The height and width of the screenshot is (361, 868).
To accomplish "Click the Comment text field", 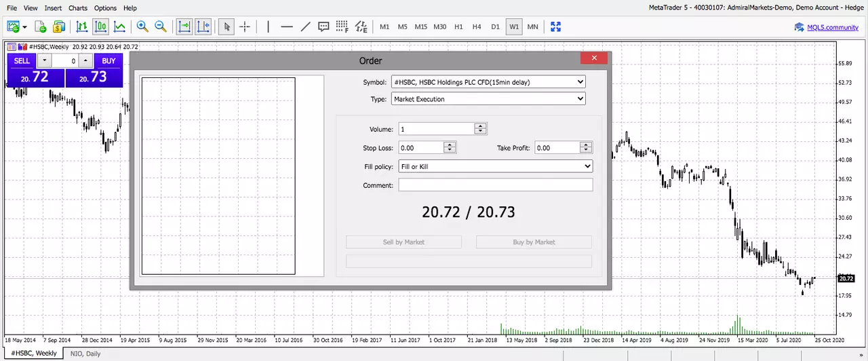I will [x=496, y=185].
